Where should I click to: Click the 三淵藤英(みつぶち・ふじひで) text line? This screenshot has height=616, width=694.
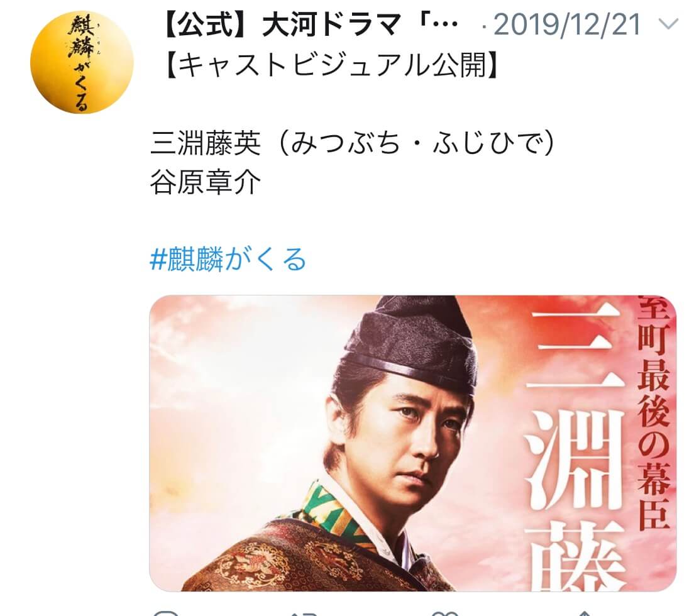click(x=353, y=143)
